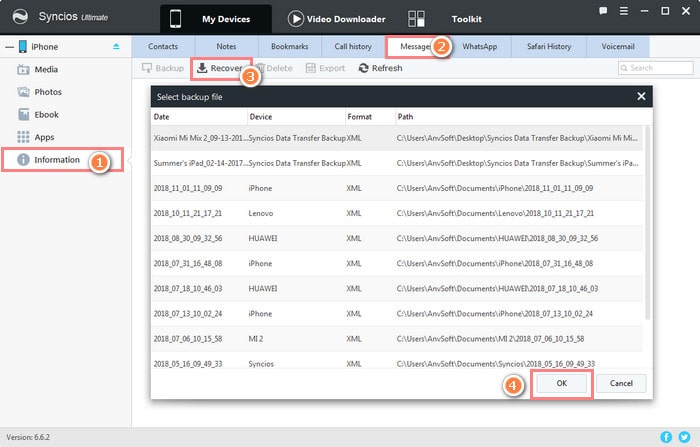Select the Summer's iPad backup row

coord(397,163)
